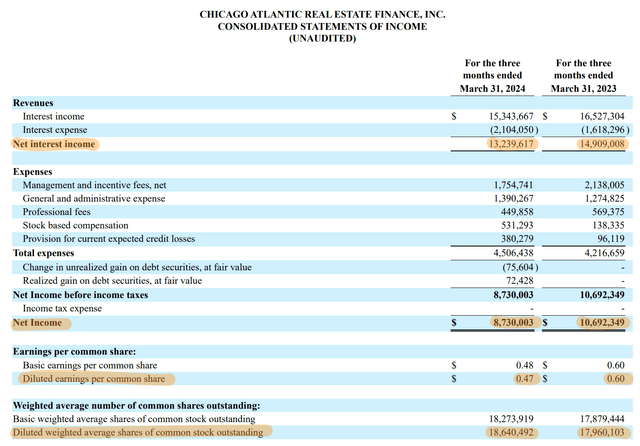Select net interest income value 13,239,617
640x446 pixels.
(511, 144)
